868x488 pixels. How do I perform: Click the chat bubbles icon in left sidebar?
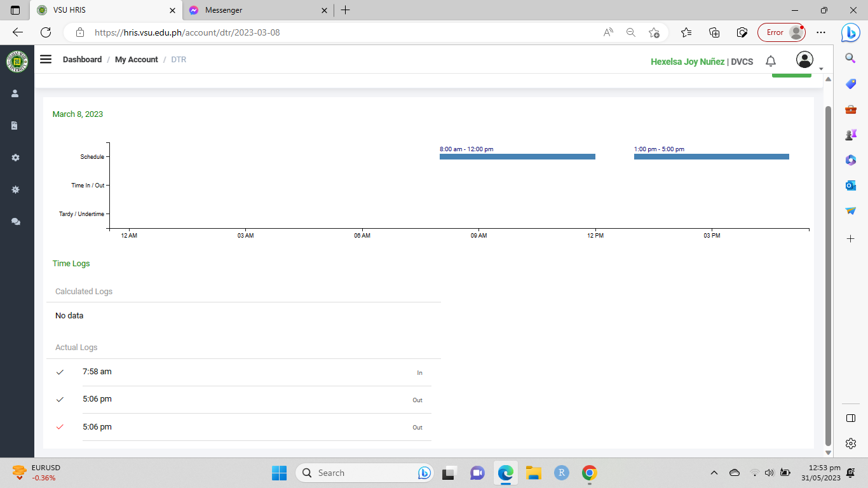pyautogui.click(x=15, y=222)
